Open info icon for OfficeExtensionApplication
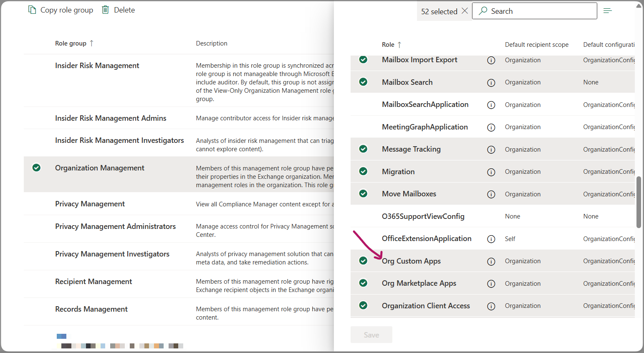This screenshot has width=644, height=353. click(x=491, y=239)
